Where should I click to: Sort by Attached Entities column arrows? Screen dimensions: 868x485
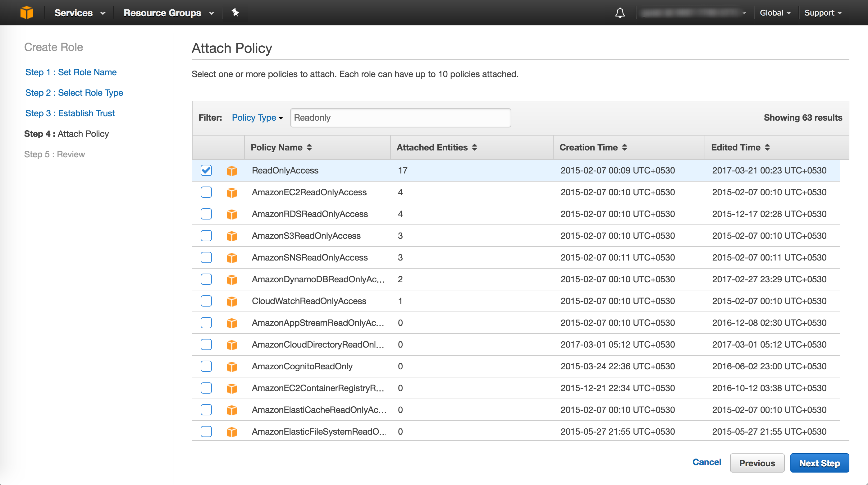pos(474,147)
